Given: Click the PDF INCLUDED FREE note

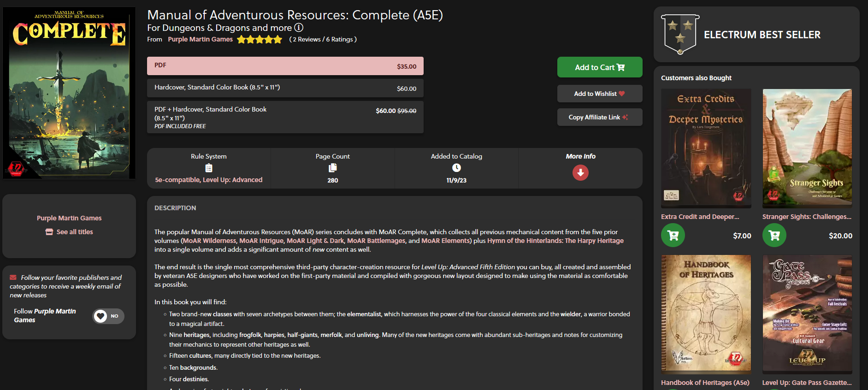Looking at the screenshot, I should click(x=180, y=126).
